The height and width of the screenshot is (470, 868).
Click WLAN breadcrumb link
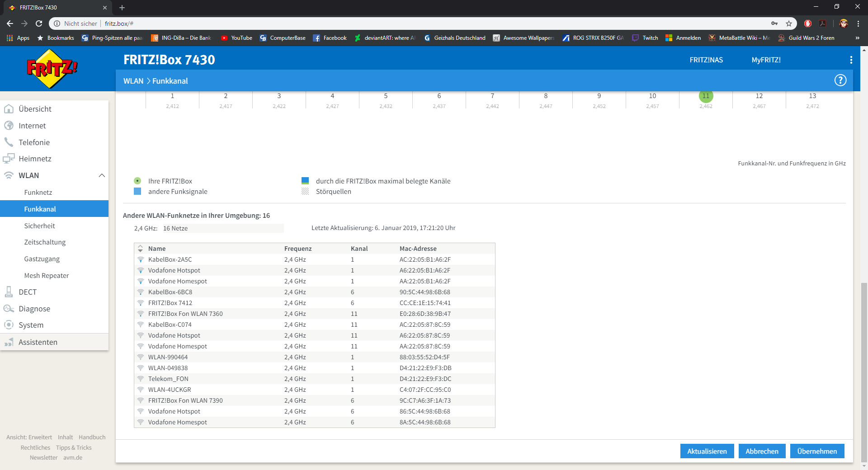pyautogui.click(x=133, y=81)
